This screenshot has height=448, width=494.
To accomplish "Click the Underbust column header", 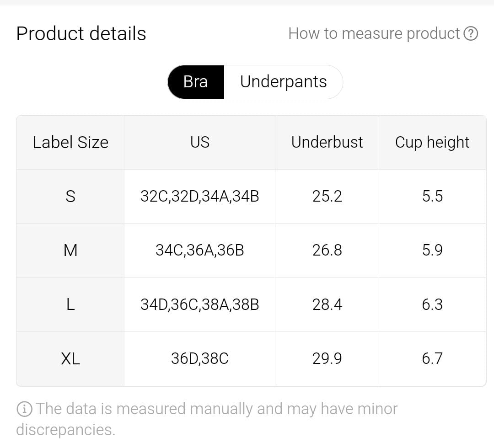I will pyautogui.click(x=327, y=142).
